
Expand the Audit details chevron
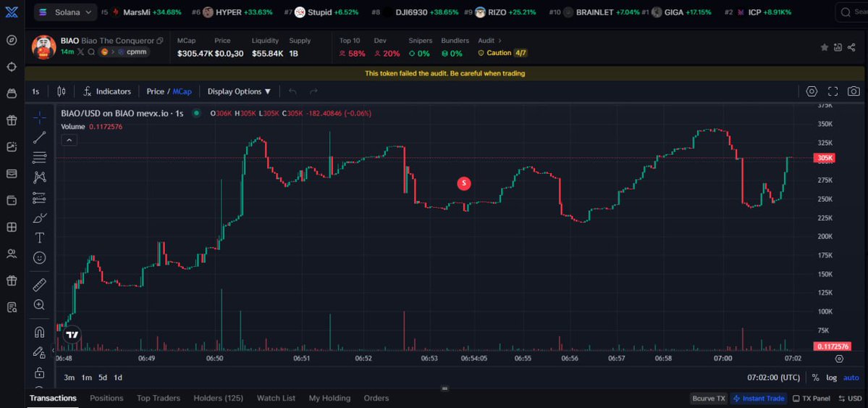(500, 41)
